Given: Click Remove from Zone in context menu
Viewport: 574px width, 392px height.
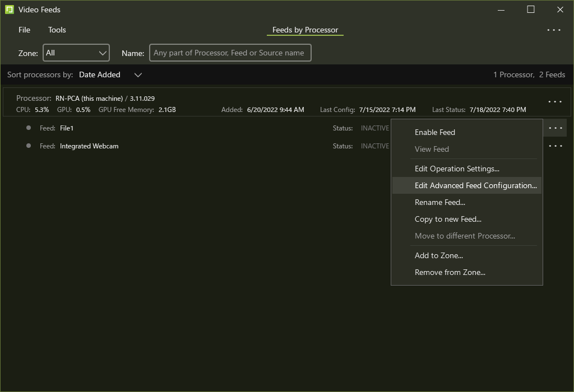Looking at the screenshot, I should pos(450,273).
